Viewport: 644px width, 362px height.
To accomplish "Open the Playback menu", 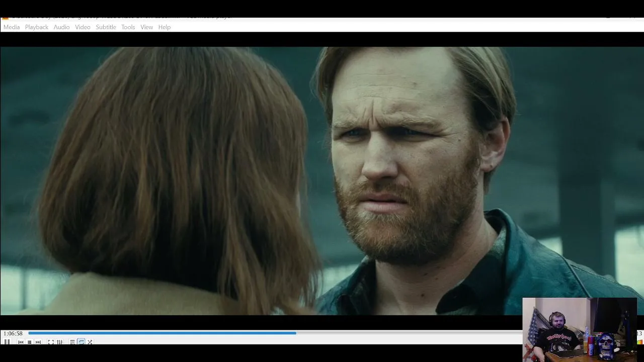I will (37, 27).
